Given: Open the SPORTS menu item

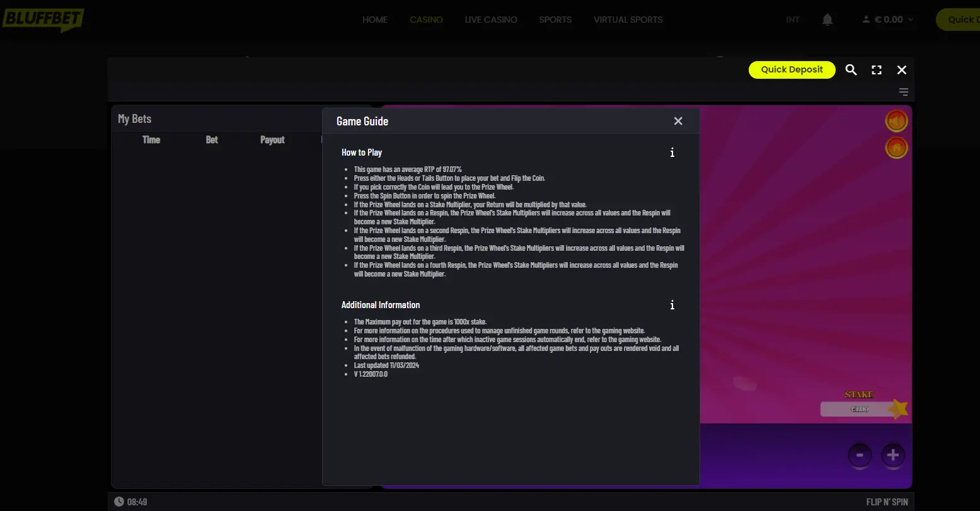Looking at the screenshot, I should tap(555, 20).
